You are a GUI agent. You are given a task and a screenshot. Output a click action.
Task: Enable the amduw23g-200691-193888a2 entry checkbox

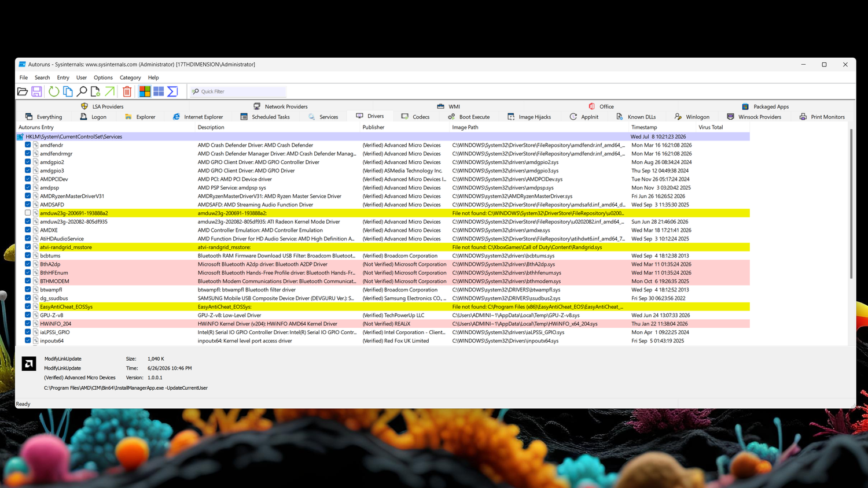tap(28, 213)
